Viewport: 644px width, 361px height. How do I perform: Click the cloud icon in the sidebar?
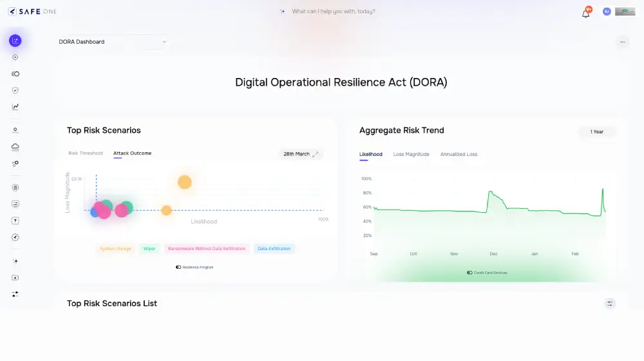[15, 147]
